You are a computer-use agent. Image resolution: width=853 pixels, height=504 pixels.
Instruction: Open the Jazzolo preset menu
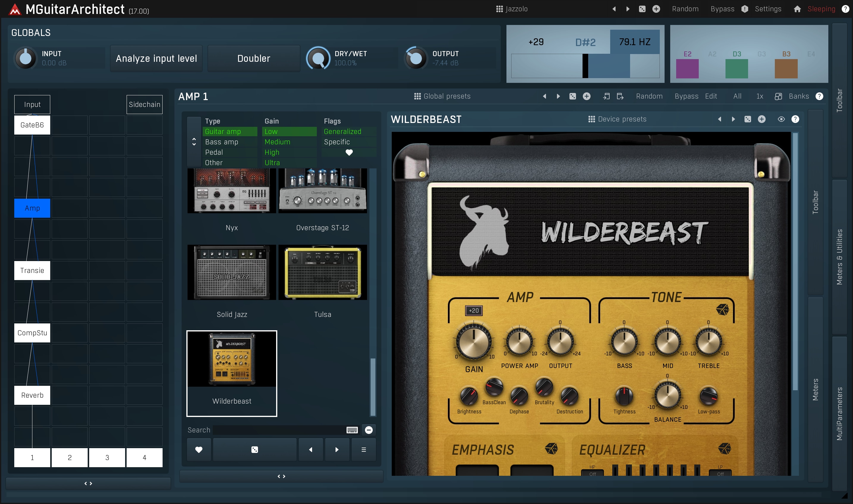pyautogui.click(x=512, y=9)
